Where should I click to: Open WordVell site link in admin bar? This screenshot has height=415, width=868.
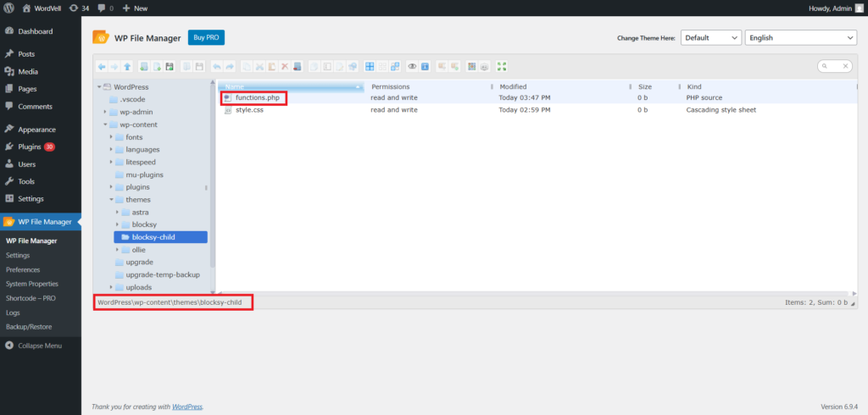point(41,8)
